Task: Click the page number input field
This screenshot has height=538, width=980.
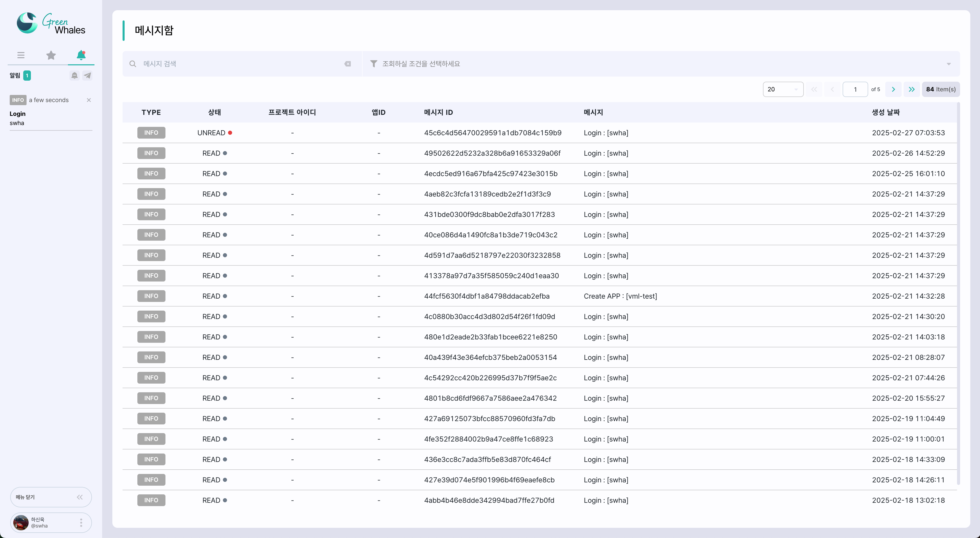Action: tap(855, 89)
